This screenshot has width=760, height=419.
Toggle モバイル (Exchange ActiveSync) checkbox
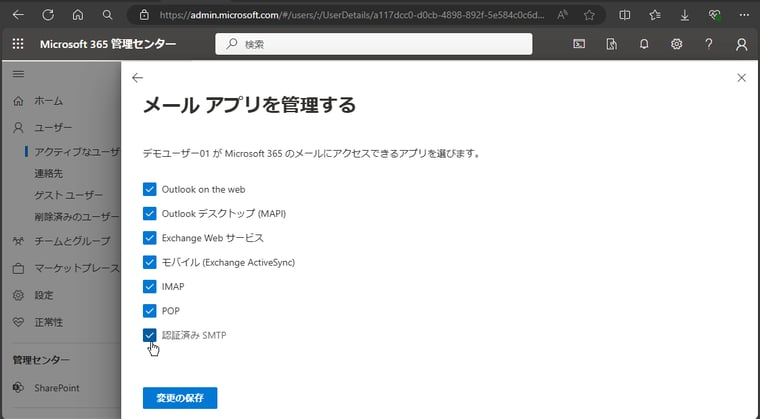click(150, 262)
